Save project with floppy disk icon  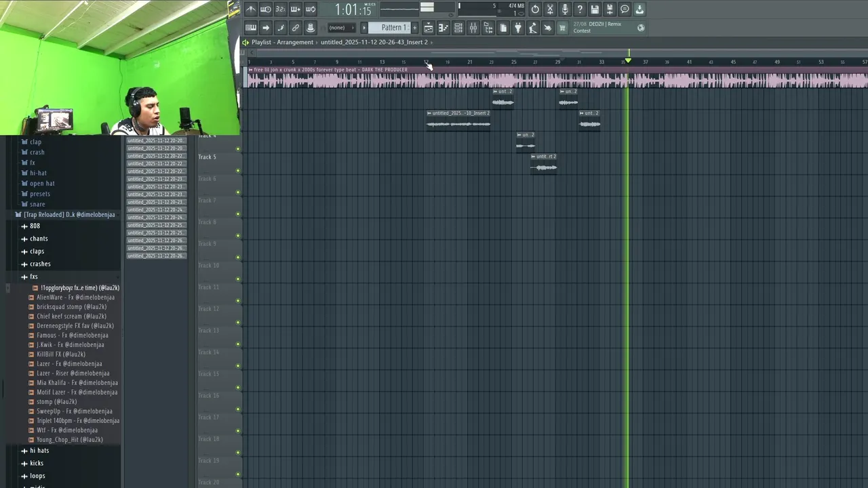point(595,9)
